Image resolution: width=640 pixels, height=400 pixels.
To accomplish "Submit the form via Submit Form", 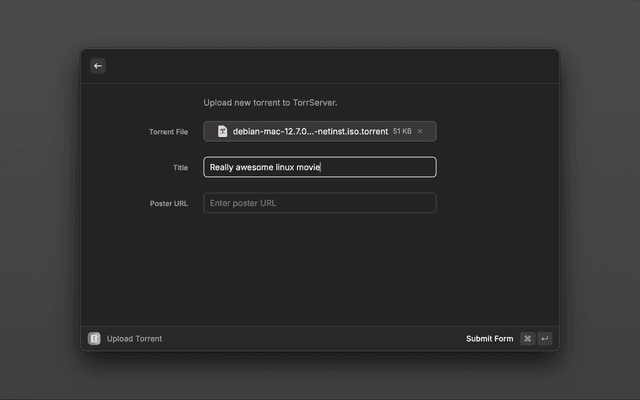I will point(489,338).
